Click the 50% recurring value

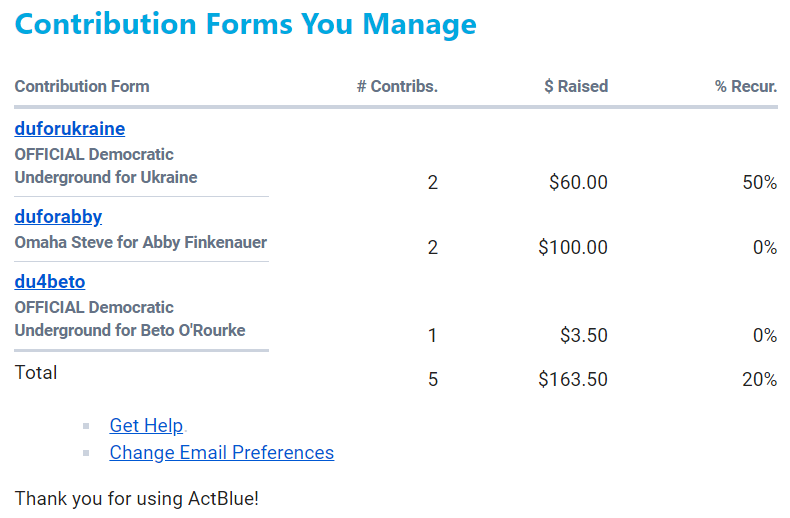pos(759,183)
